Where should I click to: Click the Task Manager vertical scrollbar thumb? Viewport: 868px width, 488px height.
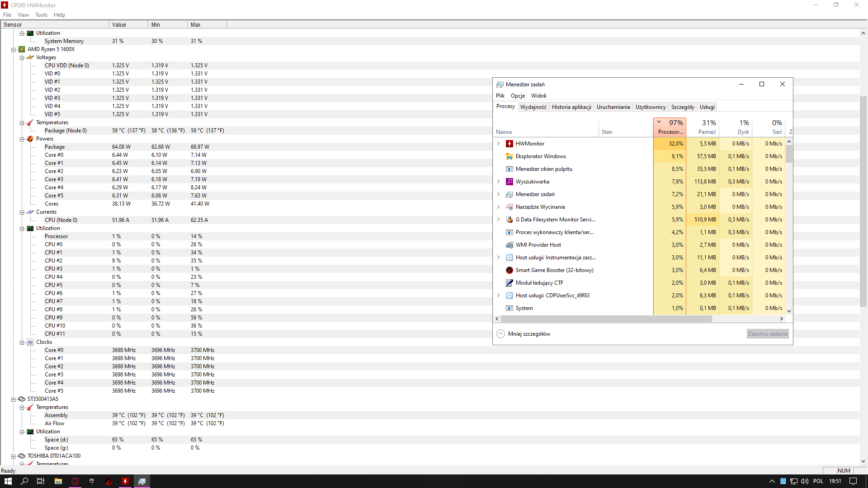pyautogui.click(x=789, y=154)
